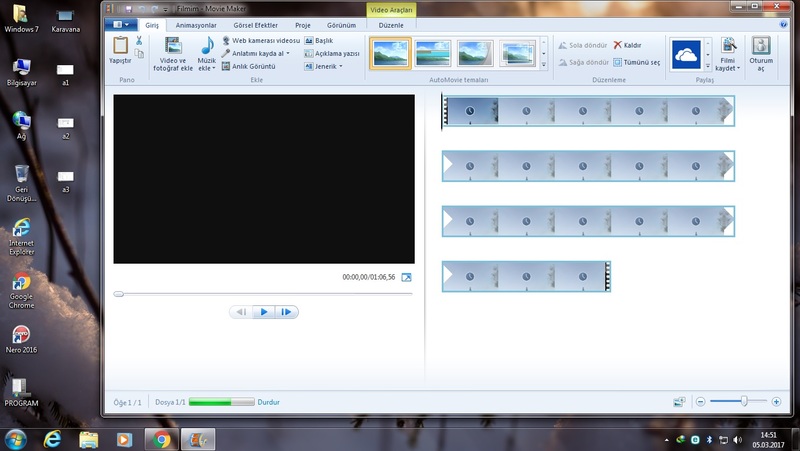This screenshot has height=451, width=800.
Task: Expand AutoMovie themes gallery
Action: point(544,65)
